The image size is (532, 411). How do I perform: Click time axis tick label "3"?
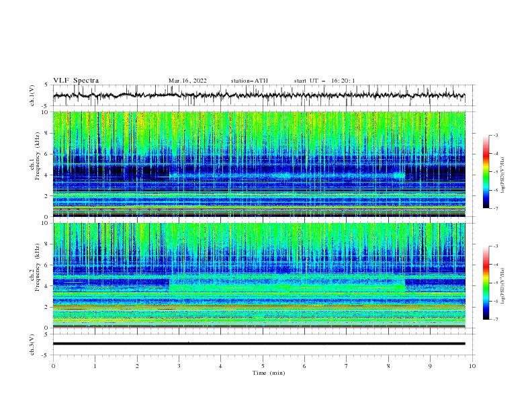pos(179,366)
